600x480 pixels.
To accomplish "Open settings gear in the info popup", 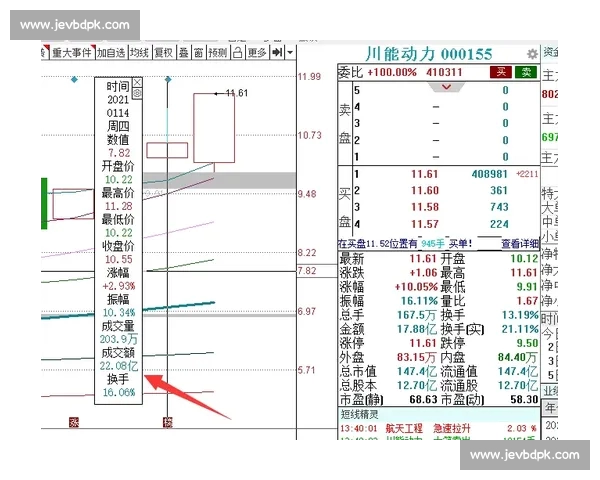I will click(137, 93).
